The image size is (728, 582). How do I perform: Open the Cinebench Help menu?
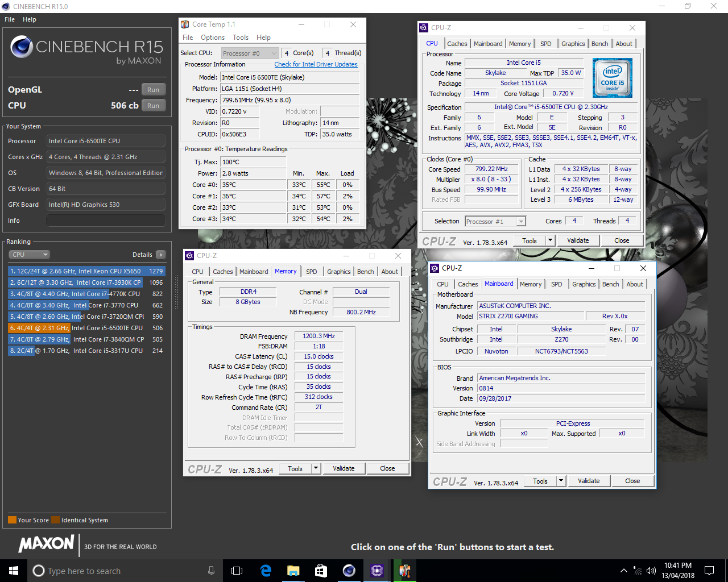point(30,19)
